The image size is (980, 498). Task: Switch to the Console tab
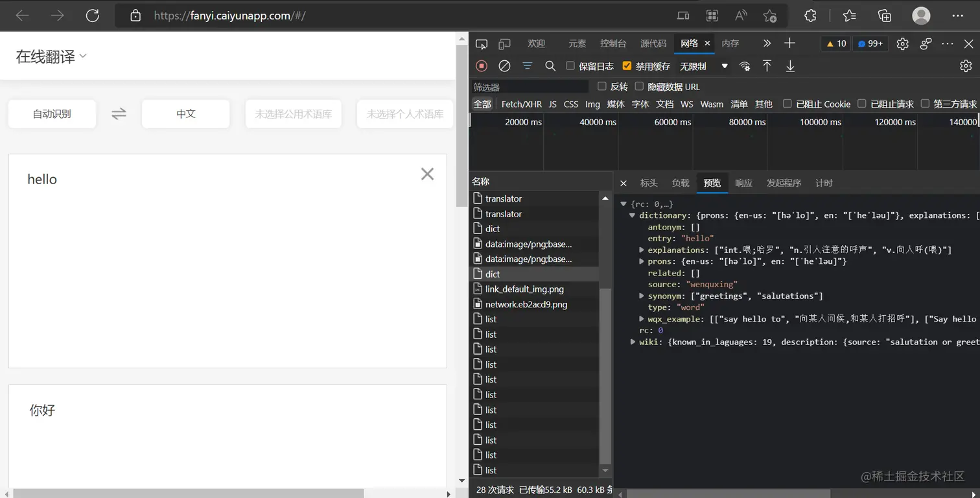(612, 43)
